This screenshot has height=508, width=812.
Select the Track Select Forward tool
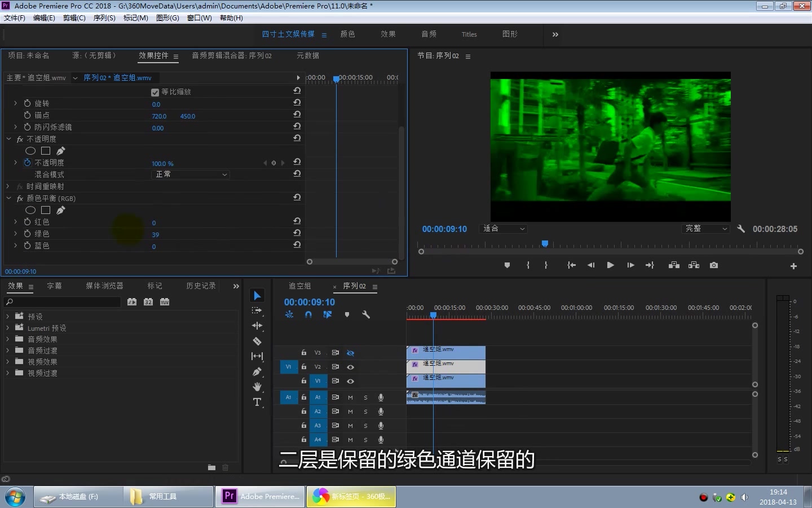click(x=257, y=310)
